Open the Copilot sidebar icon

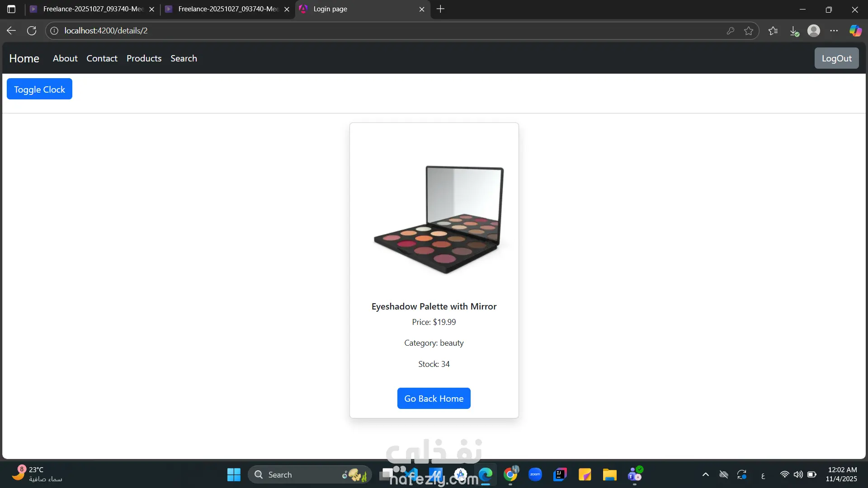855,31
